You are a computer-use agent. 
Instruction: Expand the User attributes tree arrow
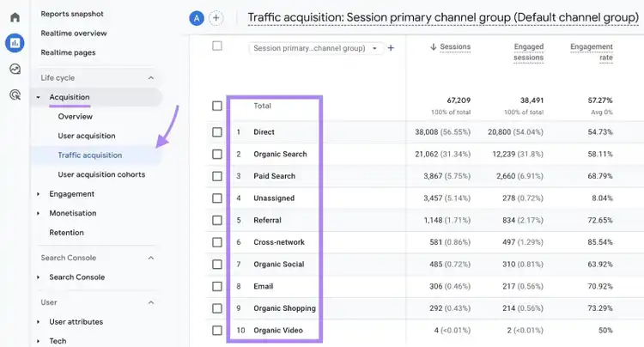click(x=38, y=322)
